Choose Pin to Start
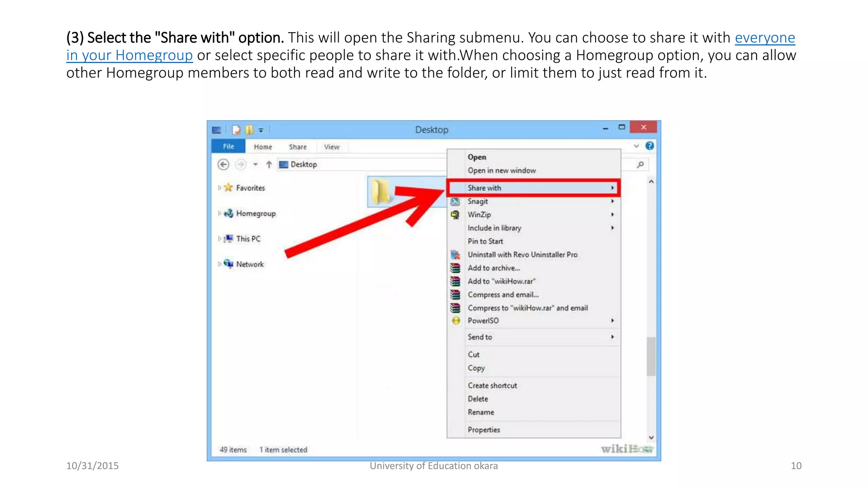This screenshot has width=868, height=488. [534, 241]
